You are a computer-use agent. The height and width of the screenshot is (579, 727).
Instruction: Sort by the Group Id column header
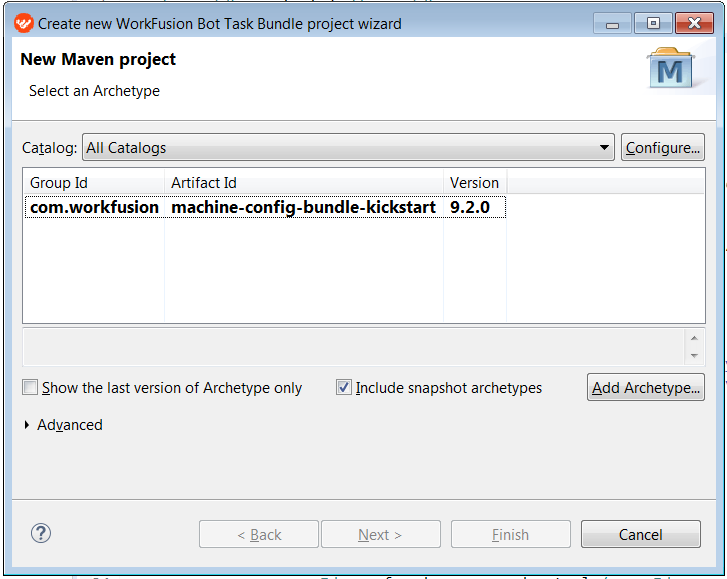pos(94,183)
